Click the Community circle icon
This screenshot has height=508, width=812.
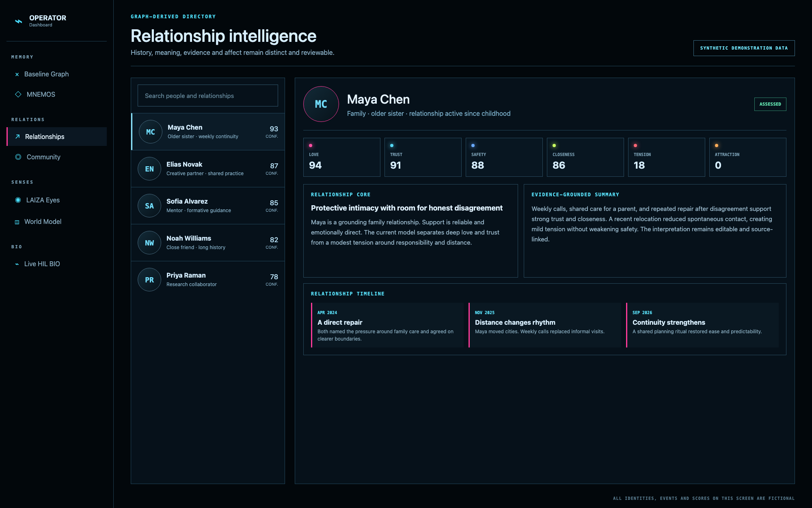pyautogui.click(x=18, y=157)
